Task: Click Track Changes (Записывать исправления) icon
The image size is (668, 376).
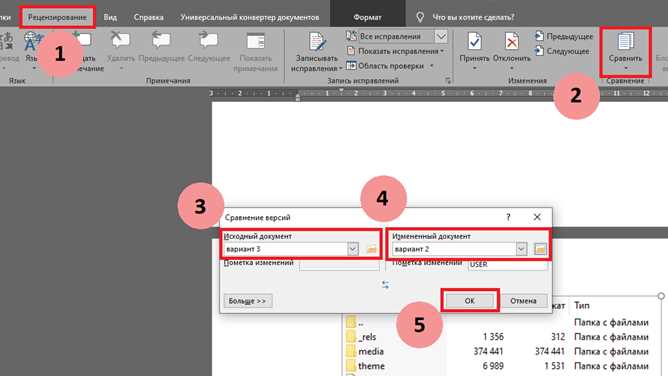Action: (x=317, y=42)
